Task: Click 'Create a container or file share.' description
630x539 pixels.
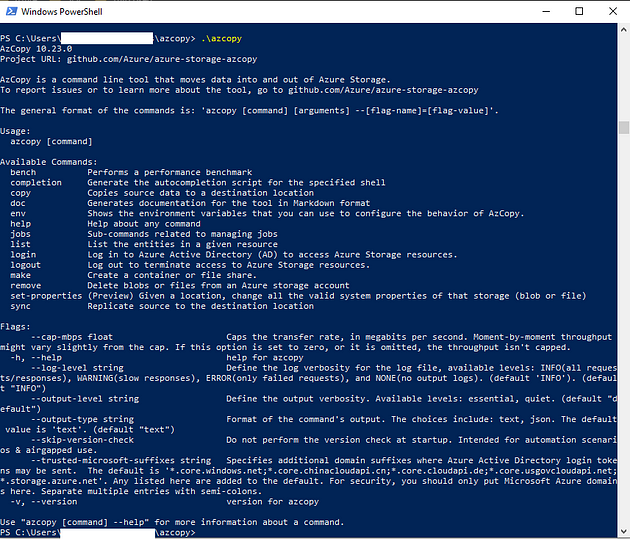Action: pos(172,275)
